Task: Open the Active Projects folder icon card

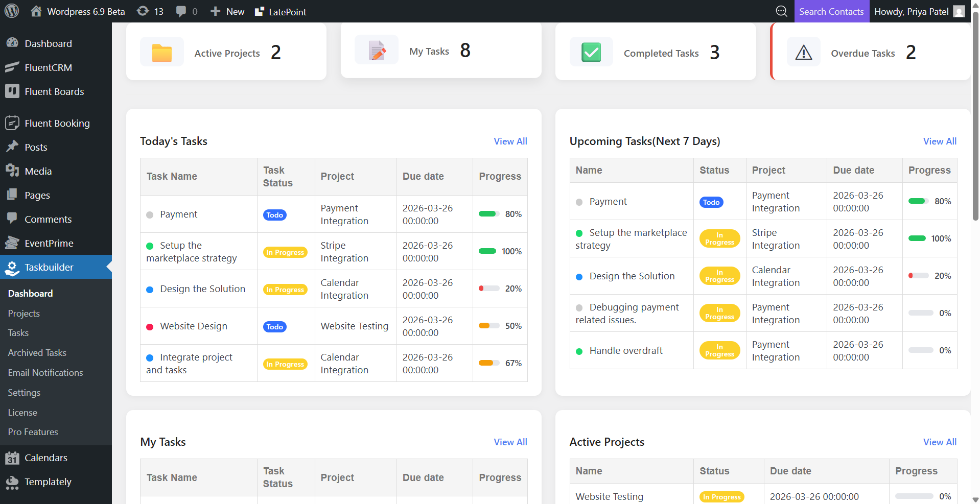Action: click(161, 52)
